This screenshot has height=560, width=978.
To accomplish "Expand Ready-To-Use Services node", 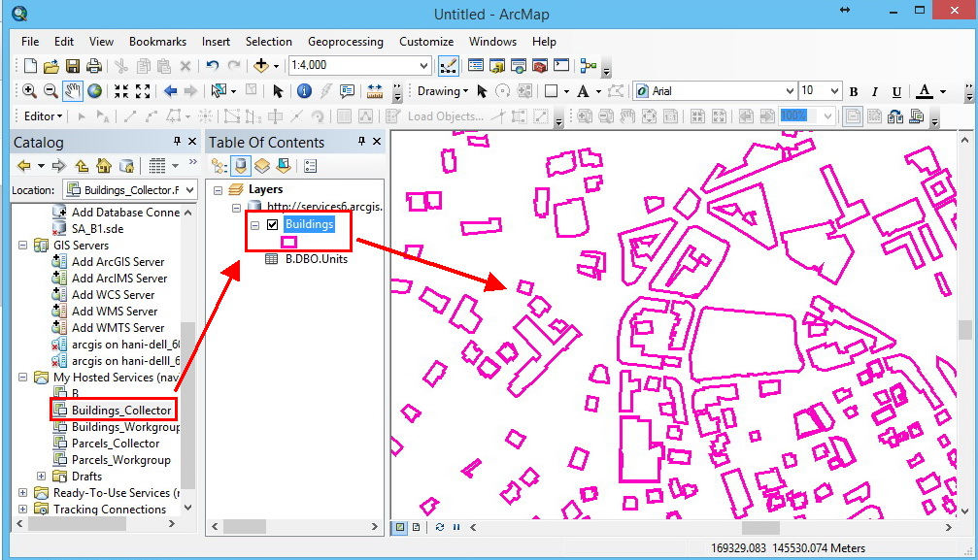I will tap(23, 493).
